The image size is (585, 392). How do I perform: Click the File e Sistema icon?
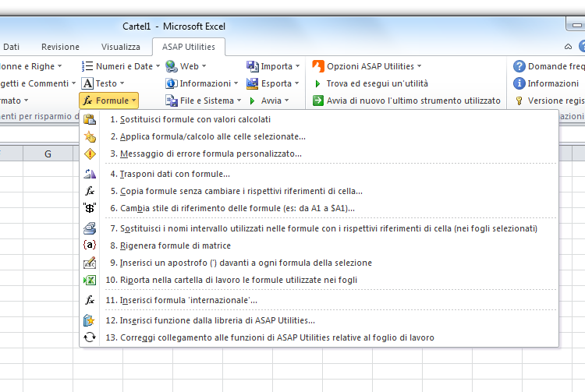[172, 101]
